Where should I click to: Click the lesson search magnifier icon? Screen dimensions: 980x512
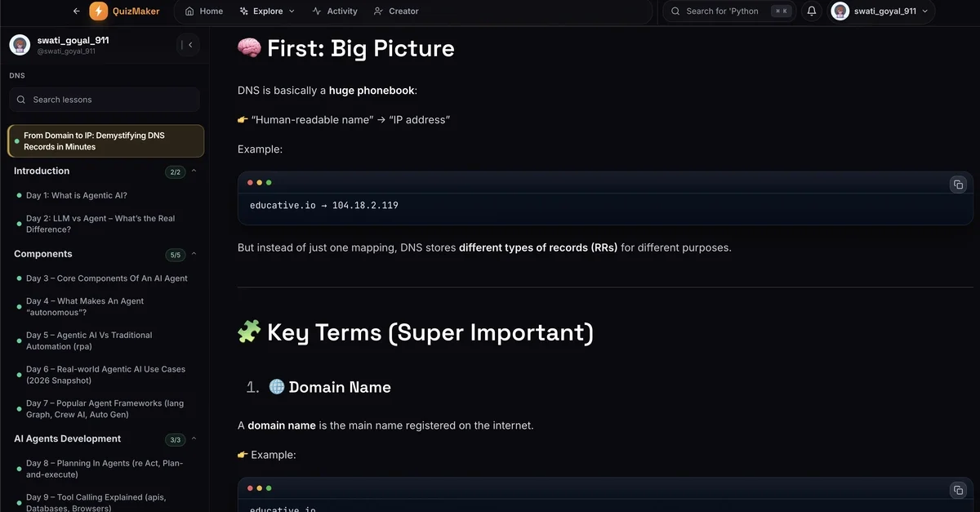tap(21, 100)
